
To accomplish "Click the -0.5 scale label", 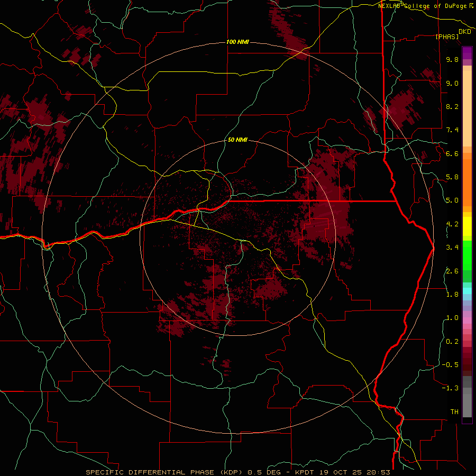I will click(x=450, y=365).
